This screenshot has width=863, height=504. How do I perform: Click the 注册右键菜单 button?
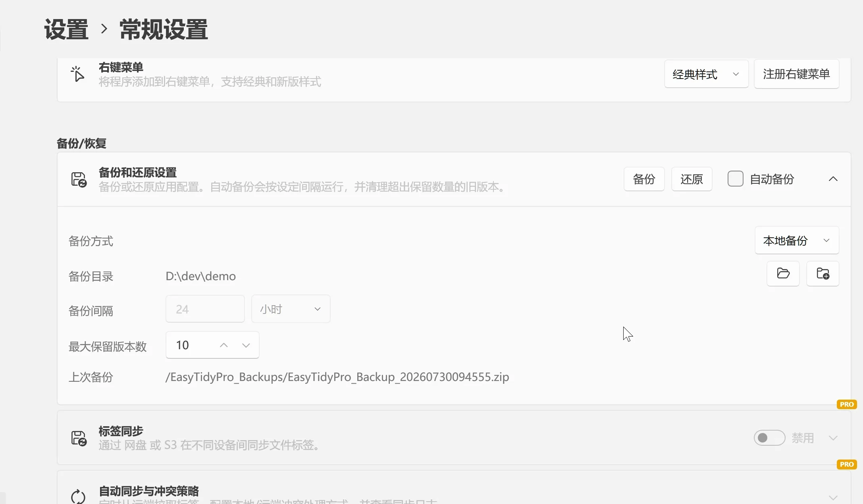click(796, 74)
